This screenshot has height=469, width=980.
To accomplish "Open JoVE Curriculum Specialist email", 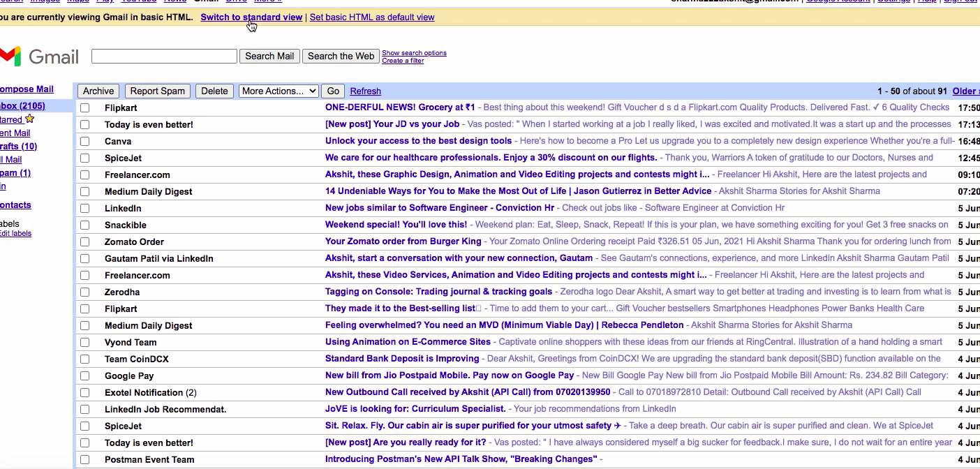I will pos(415,408).
